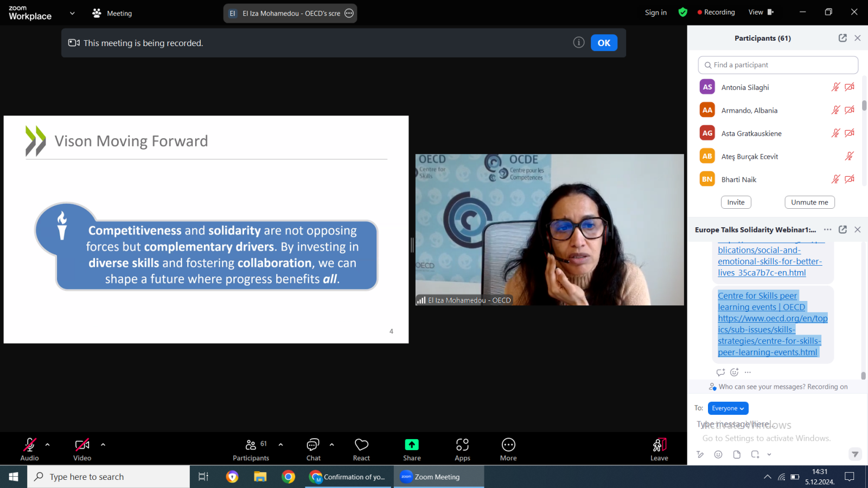Click the Recording indicator

pyautogui.click(x=716, y=12)
